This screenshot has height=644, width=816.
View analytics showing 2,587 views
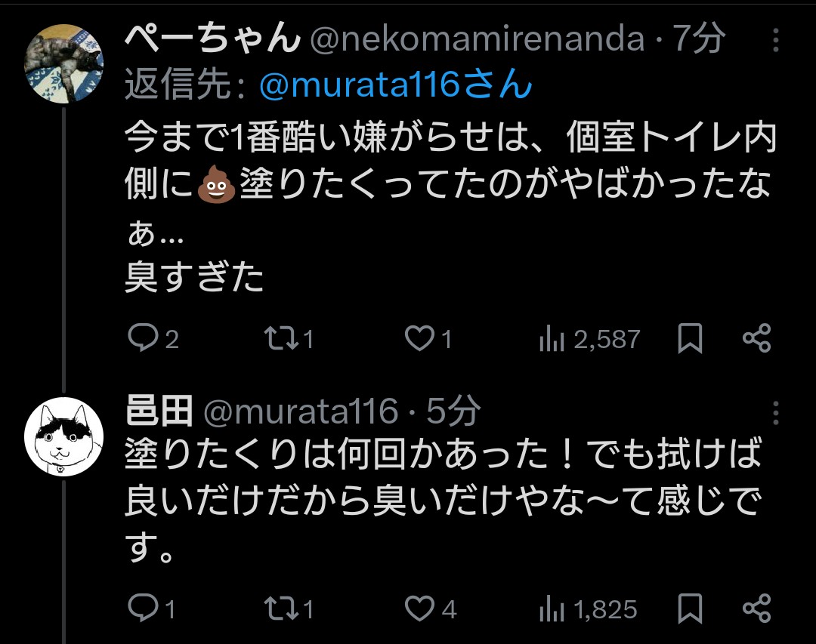tap(552, 340)
